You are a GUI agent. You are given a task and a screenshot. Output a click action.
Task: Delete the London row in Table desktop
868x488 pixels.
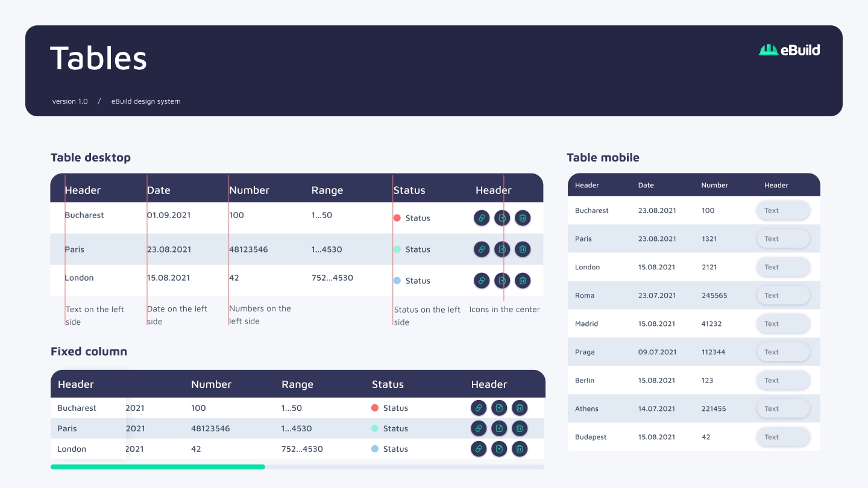523,280
